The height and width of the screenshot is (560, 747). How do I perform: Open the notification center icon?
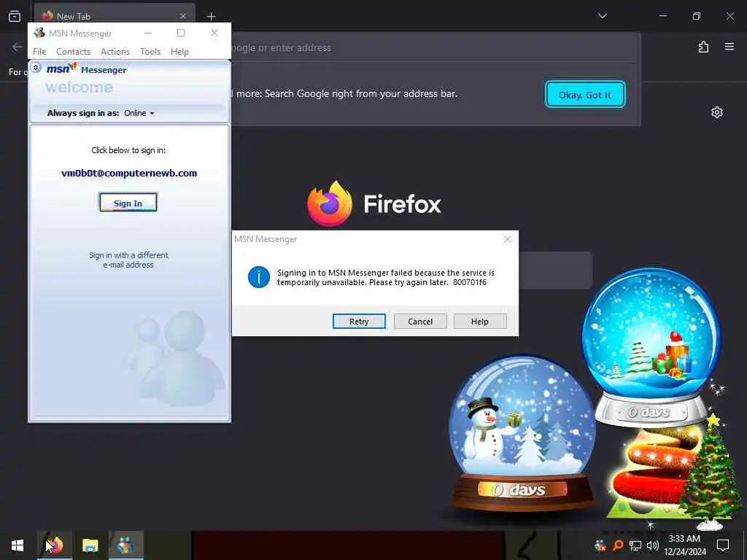click(x=723, y=545)
